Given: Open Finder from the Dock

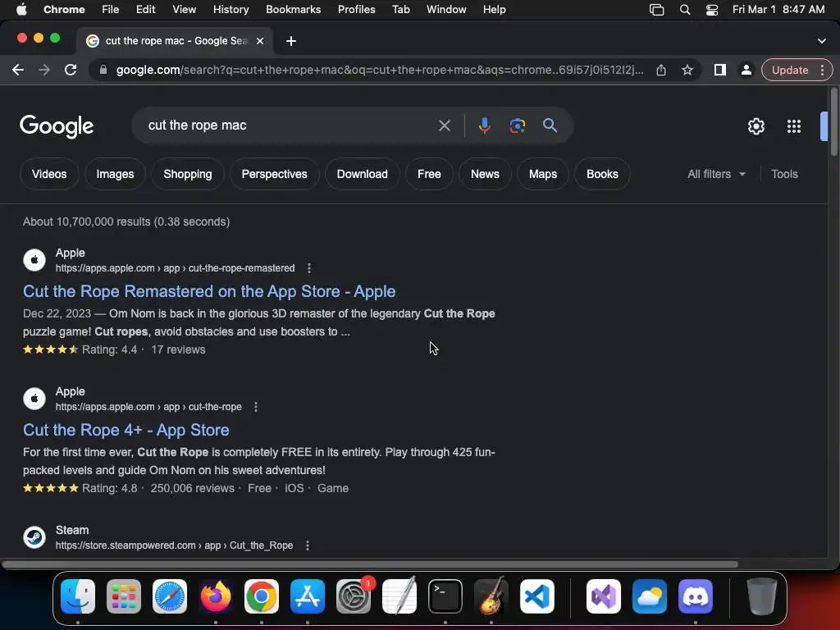Looking at the screenshot, I should click(78, 596).
